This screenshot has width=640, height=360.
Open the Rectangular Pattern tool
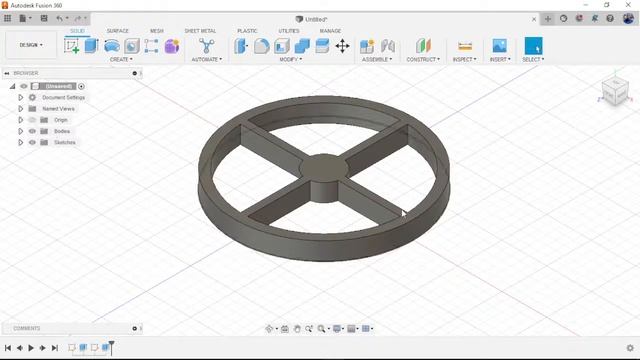click(151, 46)
